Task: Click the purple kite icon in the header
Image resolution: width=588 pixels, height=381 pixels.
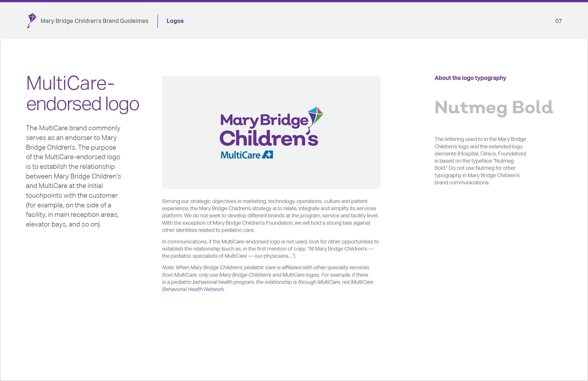Action: pos(32,21)
